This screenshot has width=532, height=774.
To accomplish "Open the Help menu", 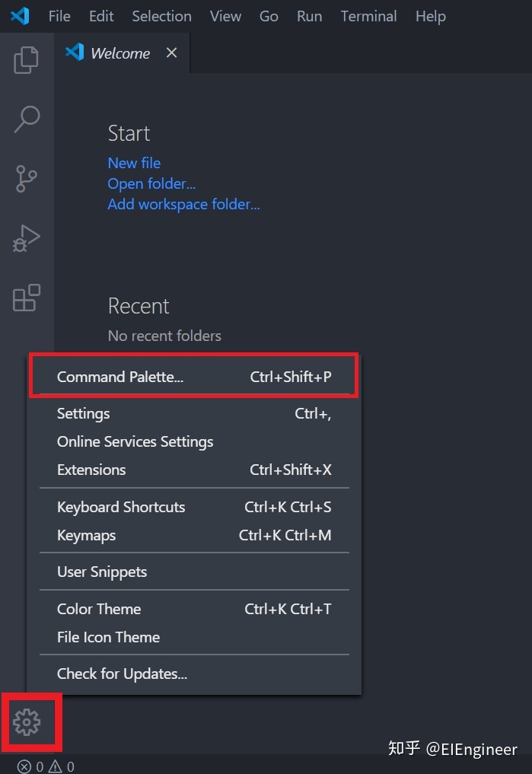I will tap(430, 15).
